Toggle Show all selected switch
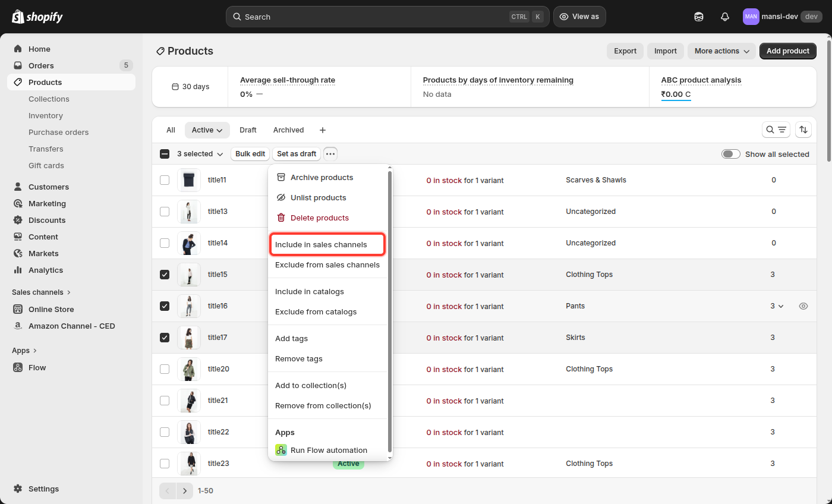This screenshot has height=504, width=832. 731,154
